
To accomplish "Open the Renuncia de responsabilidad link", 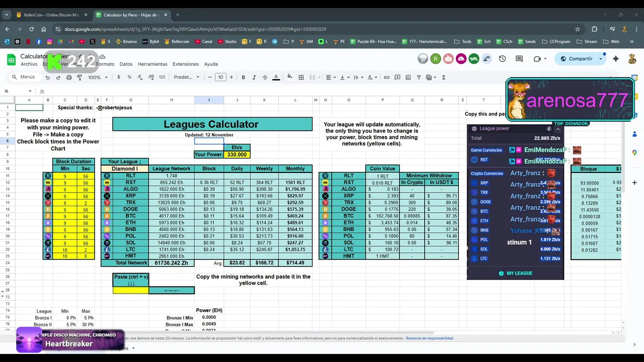I will 430,338.
